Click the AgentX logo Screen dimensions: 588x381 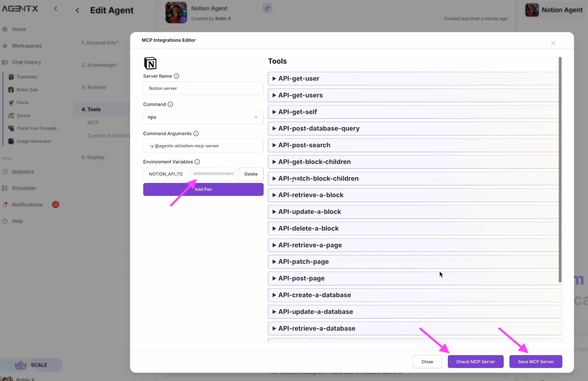pyautogui.click(x=20, y=9)
